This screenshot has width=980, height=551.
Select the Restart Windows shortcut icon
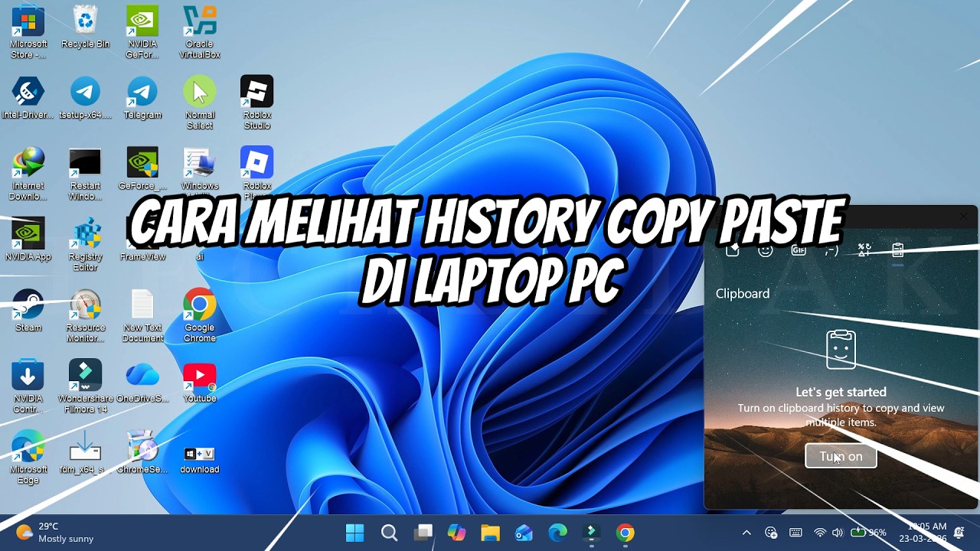click(x=85, y=174)
